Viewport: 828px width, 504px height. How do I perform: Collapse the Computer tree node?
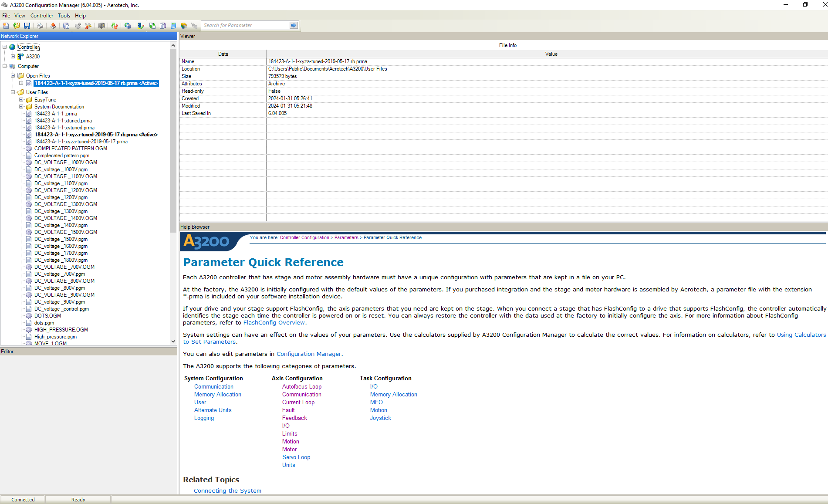pyautogui.click(x=5, y=66)
